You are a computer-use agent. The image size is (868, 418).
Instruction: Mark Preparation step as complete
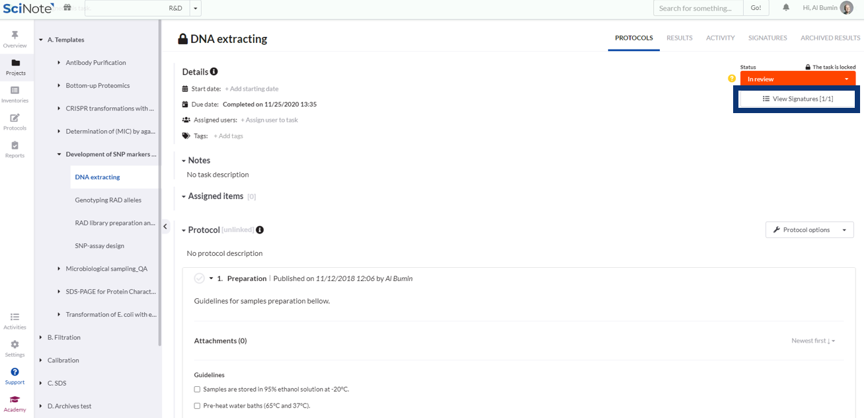pos(199,278)
